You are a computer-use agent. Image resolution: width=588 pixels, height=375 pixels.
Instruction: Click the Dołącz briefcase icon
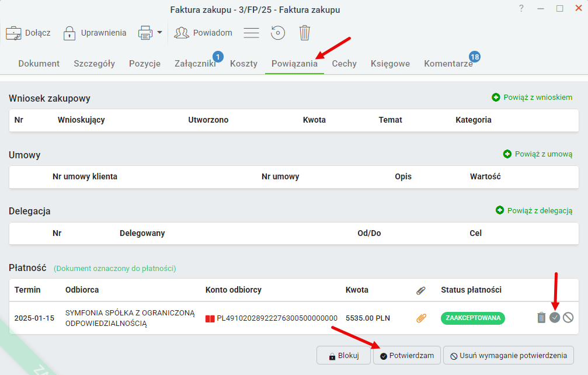coord(13,33)
